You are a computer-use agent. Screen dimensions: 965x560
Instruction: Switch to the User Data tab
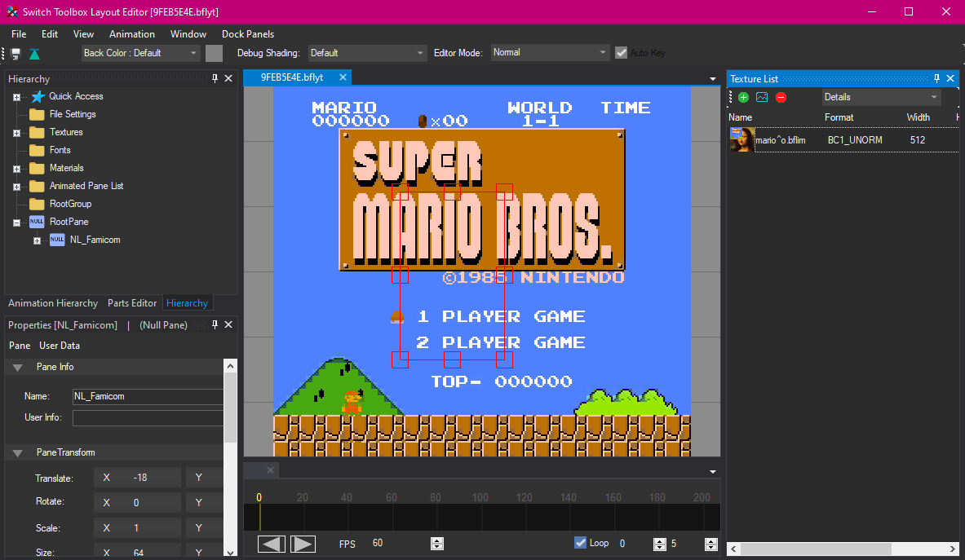(60, 346)
